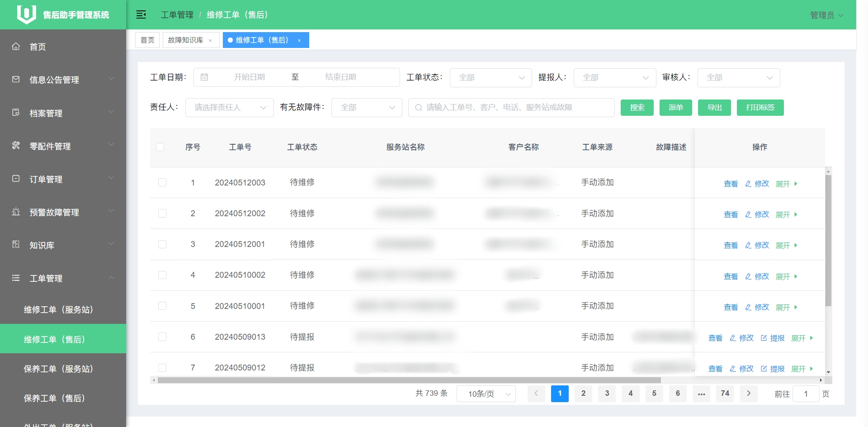Click the calendar icon in date range field
Image resolution: width=868 pixels, height=427 pixels.
point(204,77)
